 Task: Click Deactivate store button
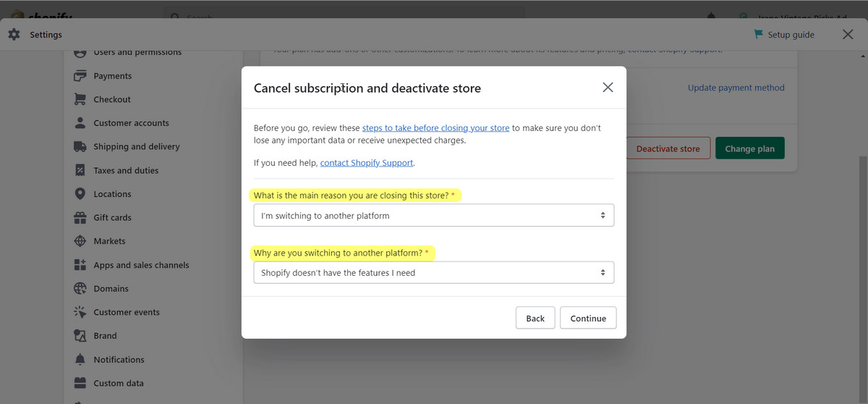(668, 148)
